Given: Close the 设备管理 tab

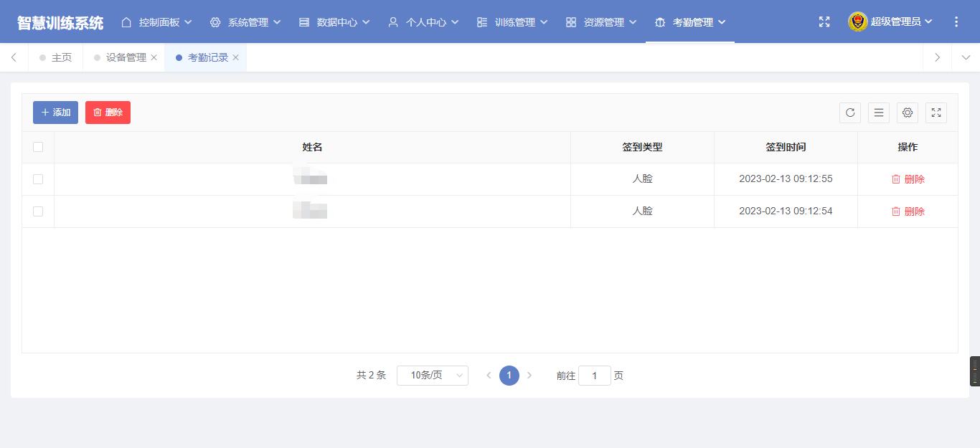Looking at the screenshot, I should [x=154, y=58].
